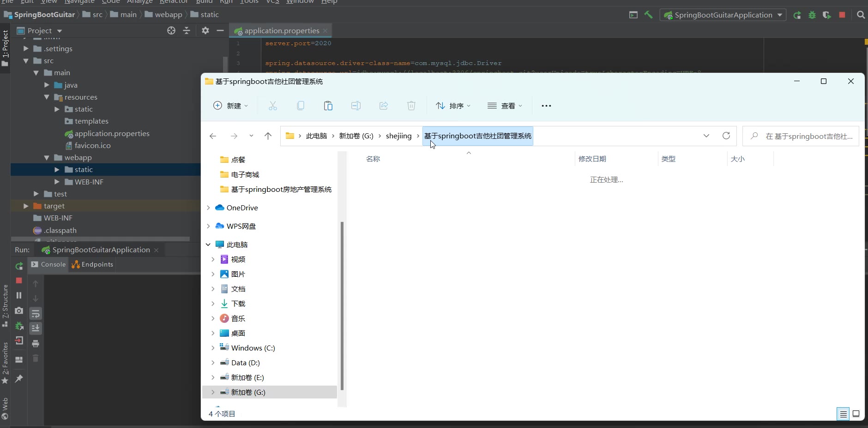The width and height of the screenshot is (868, 428).
Task: Click 此电脑 in address breadcrumb
Action: pos(317,136)
